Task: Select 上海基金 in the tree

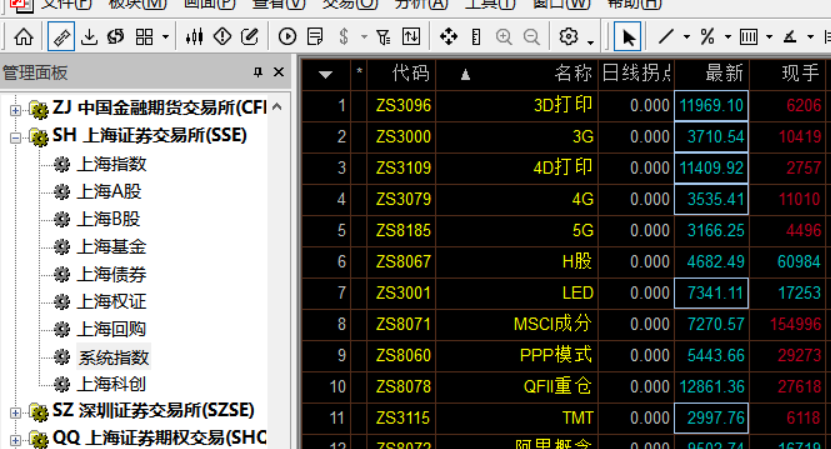Action: [112, 246]
